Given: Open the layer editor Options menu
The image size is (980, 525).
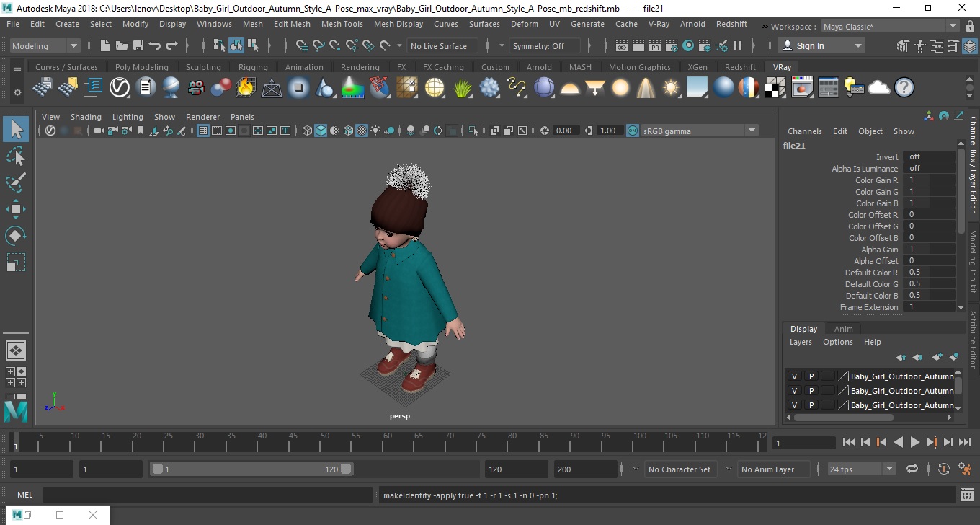Looking at the screenshot, I should tap(837, 342).
